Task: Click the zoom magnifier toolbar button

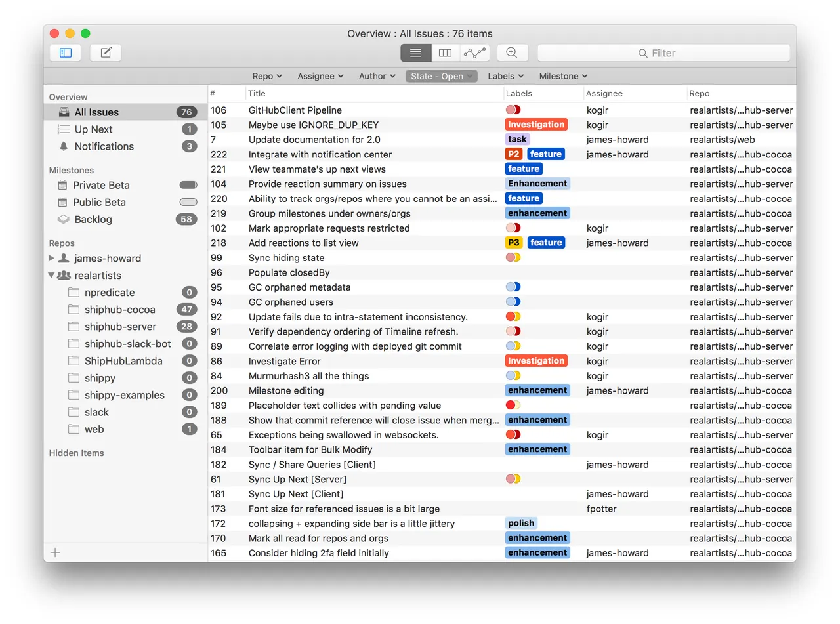Action: 513,53
